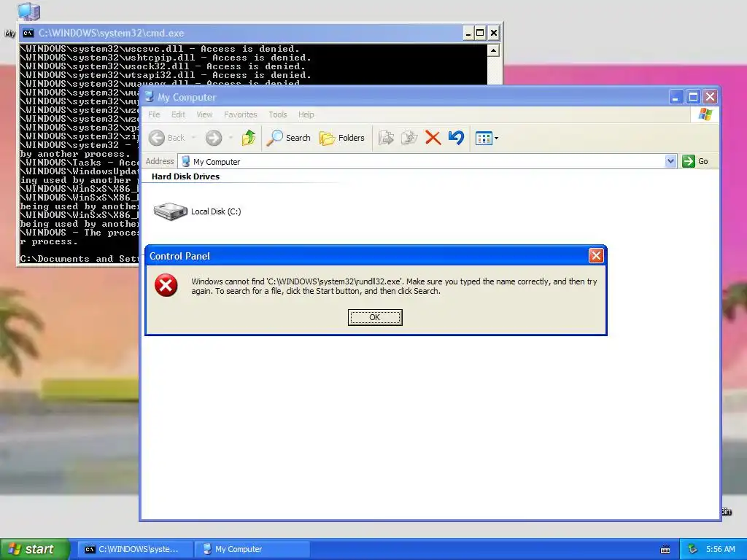Click the blue Undo toolbar icon
This screenshot has height=560, width=747.
[x=456, y=138]
